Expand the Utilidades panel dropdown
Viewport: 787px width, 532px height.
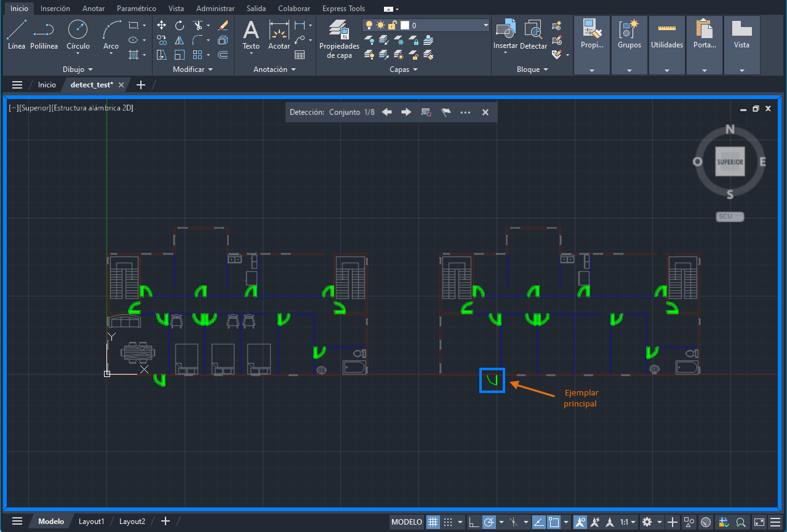pos(667,71)
